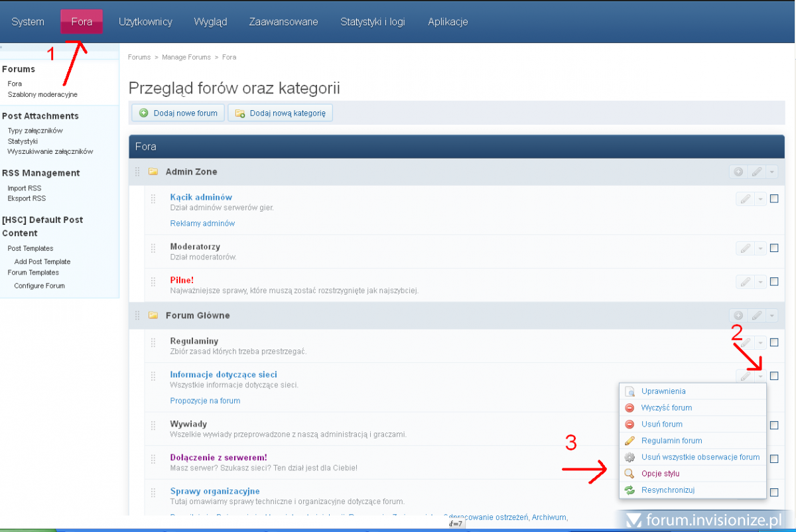Expand the options dropdown for Moderatorzy forum
796x532 pixels.
(x=760, y=249)
